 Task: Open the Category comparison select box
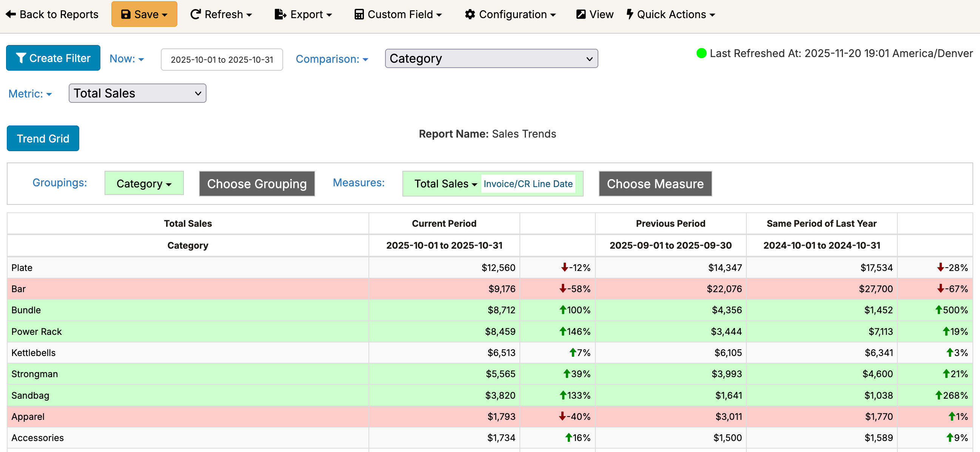[491, 59]
